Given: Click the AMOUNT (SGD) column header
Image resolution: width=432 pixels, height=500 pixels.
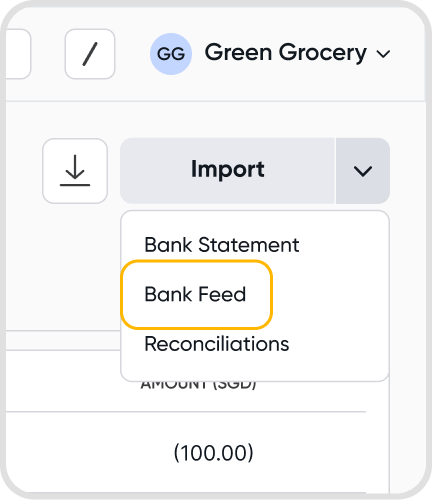Looking at the screenshot, I should (x=198, y=385).
